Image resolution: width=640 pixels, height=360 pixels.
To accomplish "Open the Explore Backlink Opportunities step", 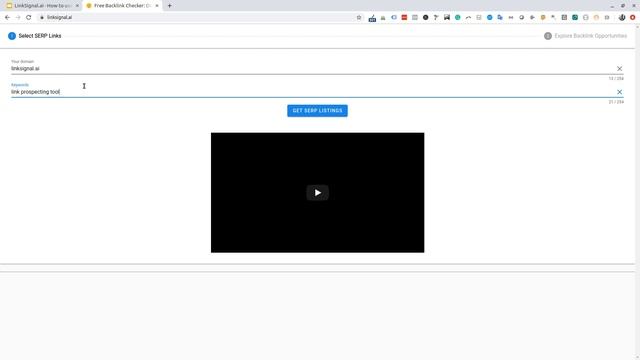I will [x=585, y=36].
